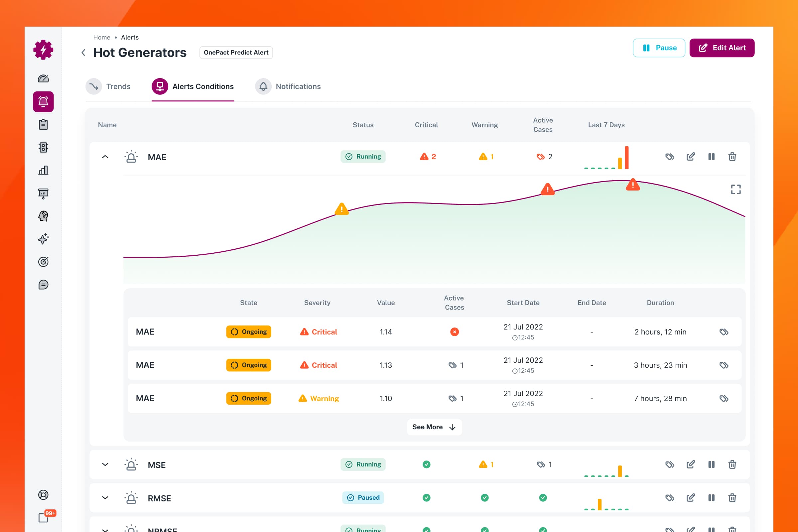Open the AI head icon in sidebar
This screenshot has height=532, width=798.
(x=43, y=216)
